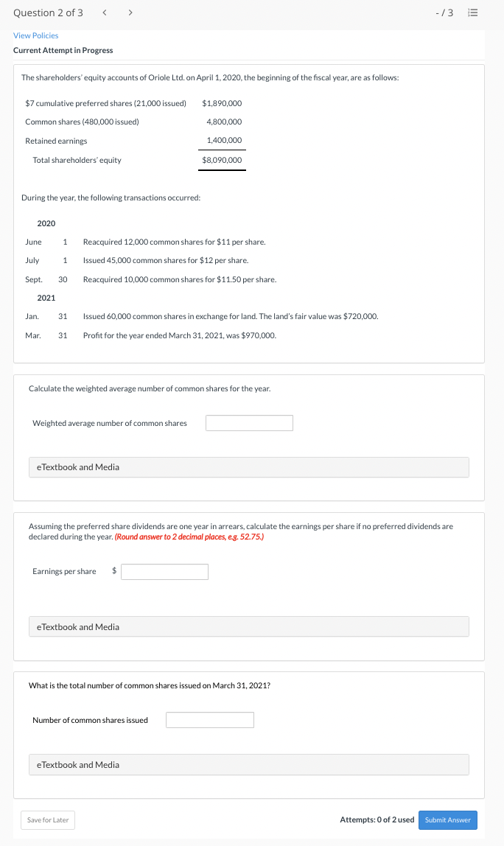This screenshot has height=846, width=504.
Task: Click the dollar sign beside Earnings per share
Action: click(x=113, y=571)
